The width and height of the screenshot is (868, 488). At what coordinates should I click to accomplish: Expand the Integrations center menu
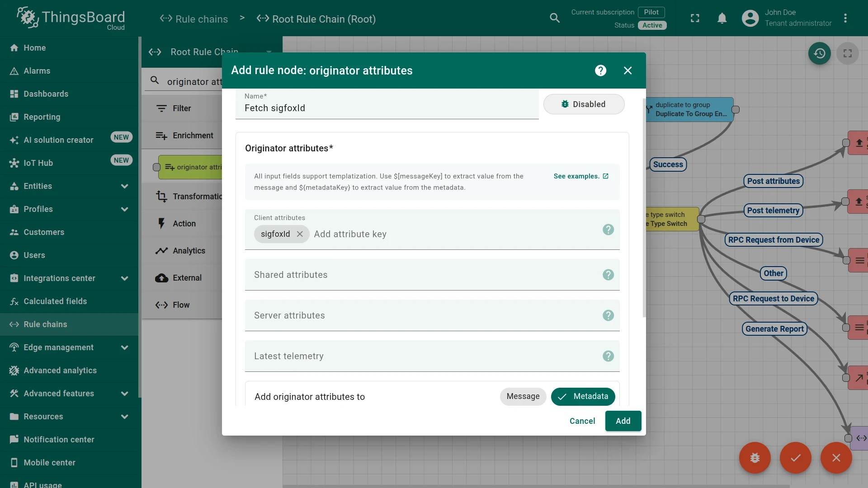[x=69, y=278]
